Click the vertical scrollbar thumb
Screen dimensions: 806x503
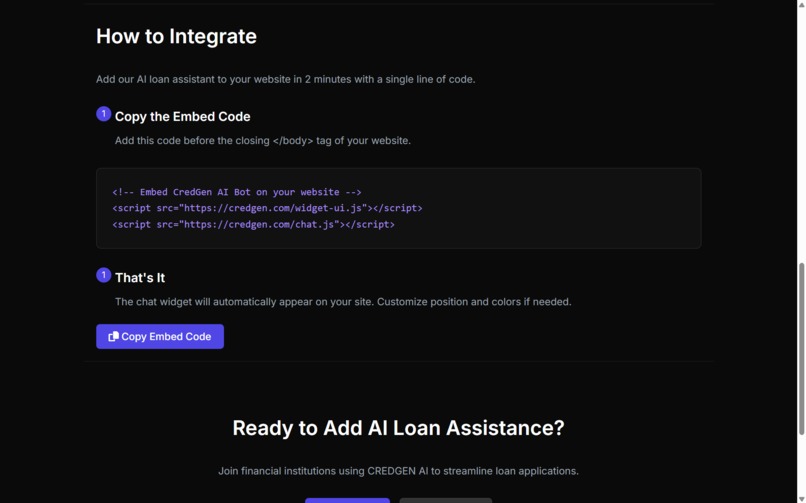(x=801, y=349)
